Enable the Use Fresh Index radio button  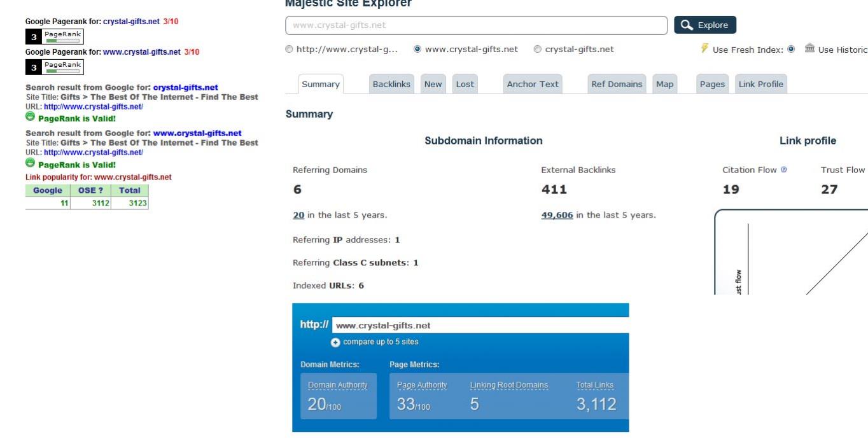(792, 49)
